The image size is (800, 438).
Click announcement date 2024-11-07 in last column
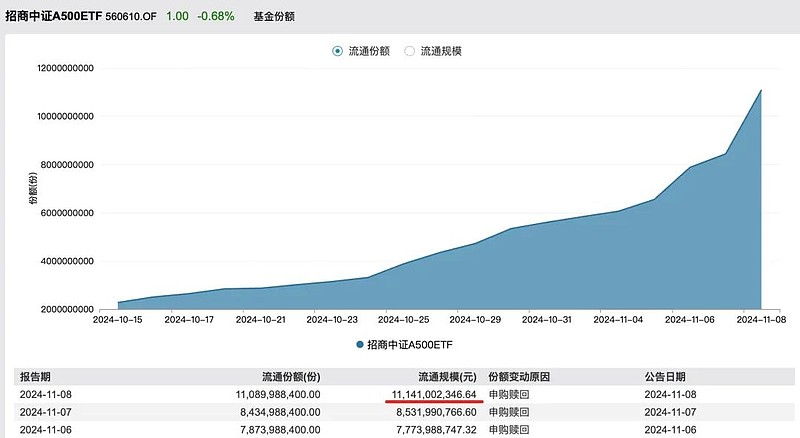(x=670, y=412)
